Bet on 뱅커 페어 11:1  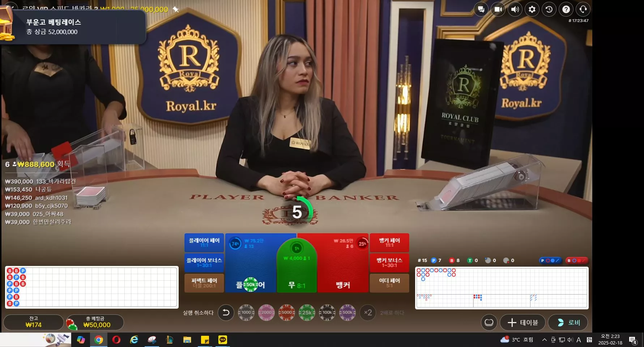coord(389,242)
